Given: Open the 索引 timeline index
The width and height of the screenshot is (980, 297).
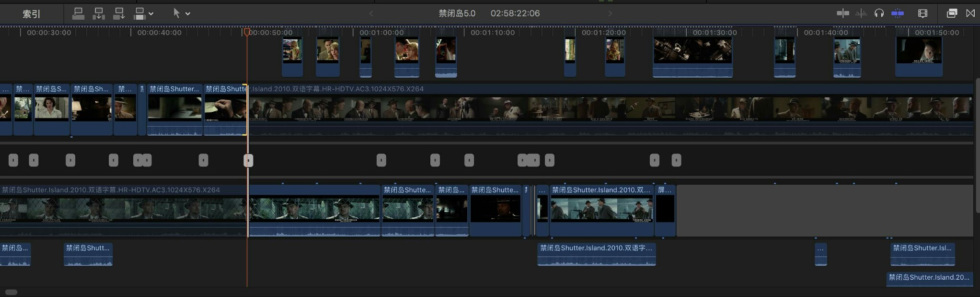Looking at the screenshot, I should tap(32, 14).
